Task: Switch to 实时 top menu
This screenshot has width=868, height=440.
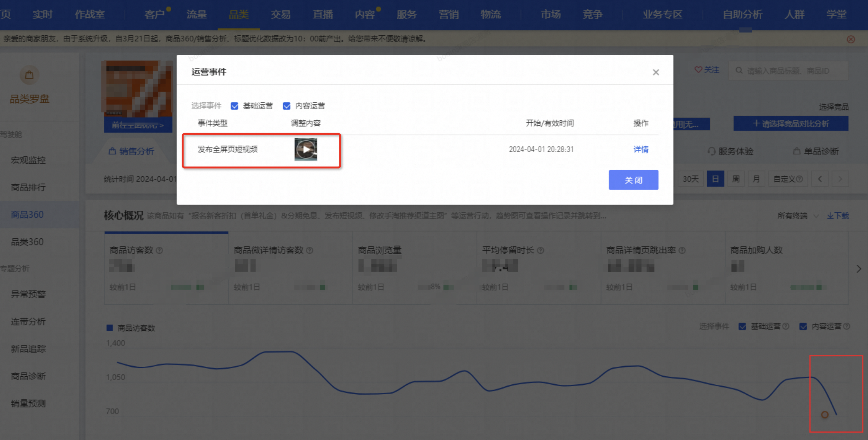Action: click(x=42, y=14)
